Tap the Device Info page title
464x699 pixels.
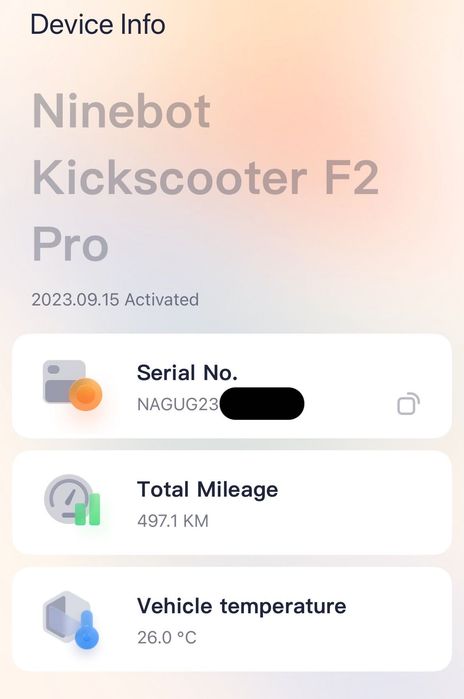pyautogui.click(x=98, y=25)
